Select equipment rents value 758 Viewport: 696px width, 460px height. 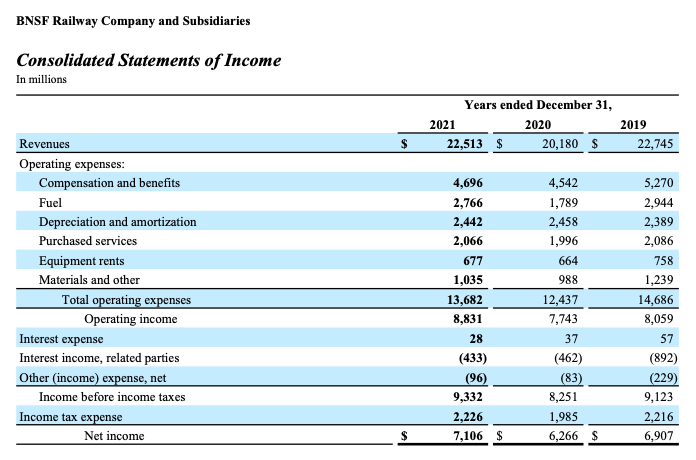tap(664, 261)
